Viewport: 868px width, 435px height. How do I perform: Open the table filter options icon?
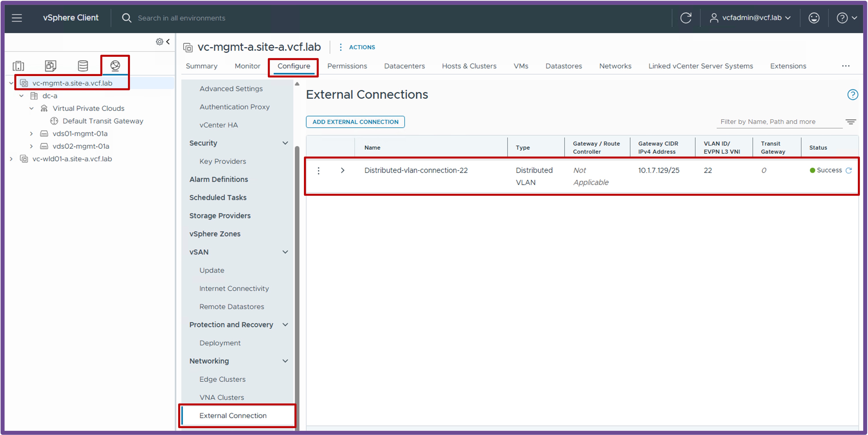[x=851, y=122]
